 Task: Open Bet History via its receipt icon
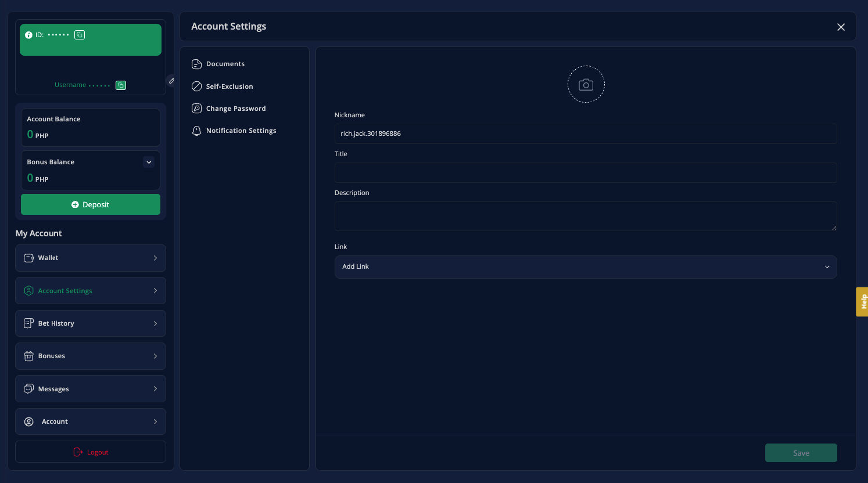tap(28, 323)
